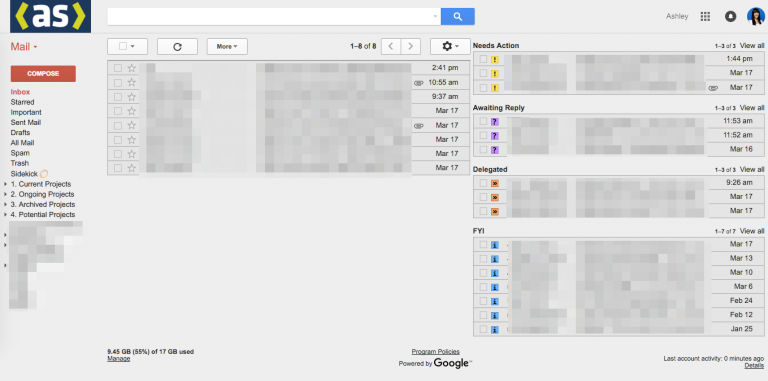This screenshot has width=768, height=381.
Task: Click question marker on 11:53 am email
Action: (495, 121)
